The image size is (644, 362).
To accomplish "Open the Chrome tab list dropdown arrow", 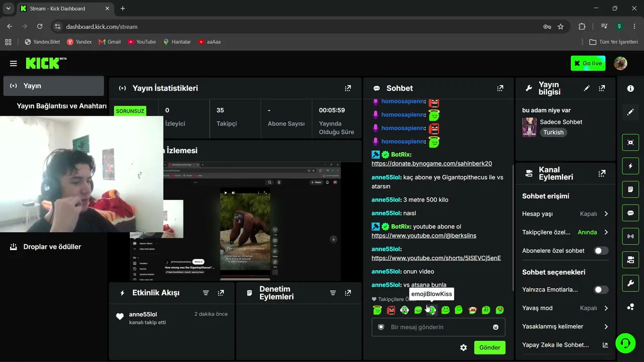I will pyautogui.click(x=8, y=9).
